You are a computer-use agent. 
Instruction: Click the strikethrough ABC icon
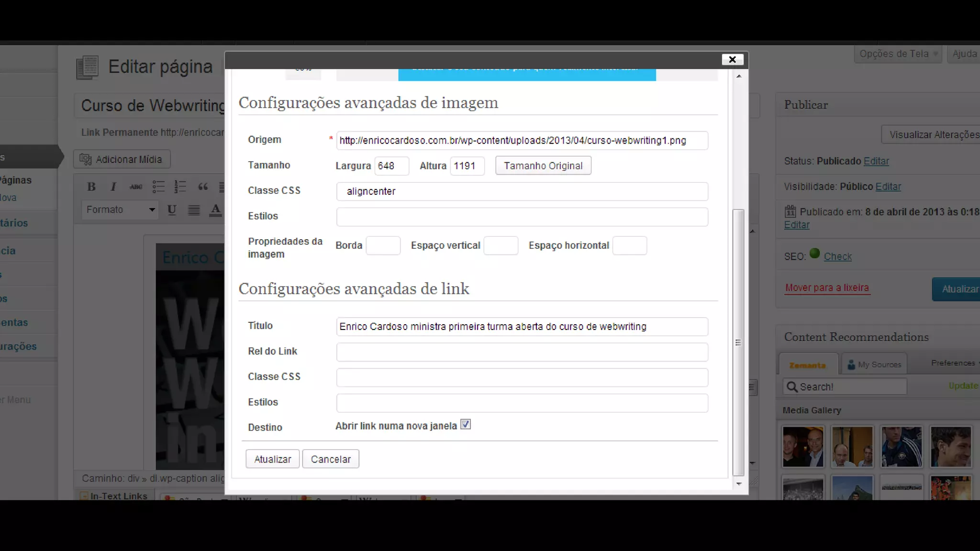(136, 187)
